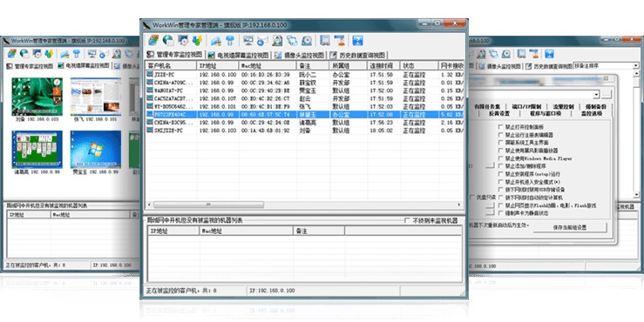Click the blue help square icon in right window toolbar
The height and width of the screenshot is (322, 644).
tap(549, 54)
